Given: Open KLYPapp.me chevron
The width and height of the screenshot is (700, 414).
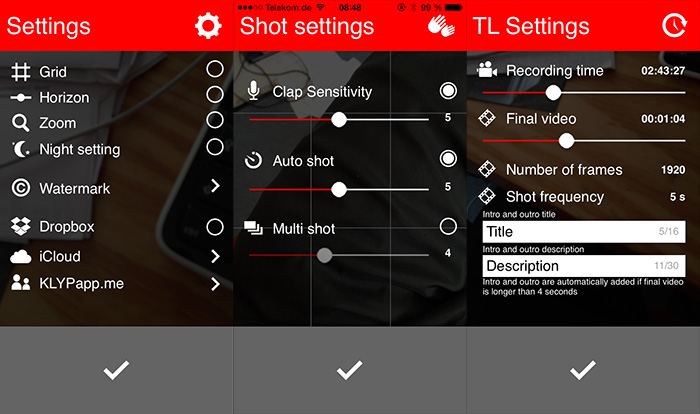Looking at the screenshot, I should pyautogui.click(x=215, y=284).
